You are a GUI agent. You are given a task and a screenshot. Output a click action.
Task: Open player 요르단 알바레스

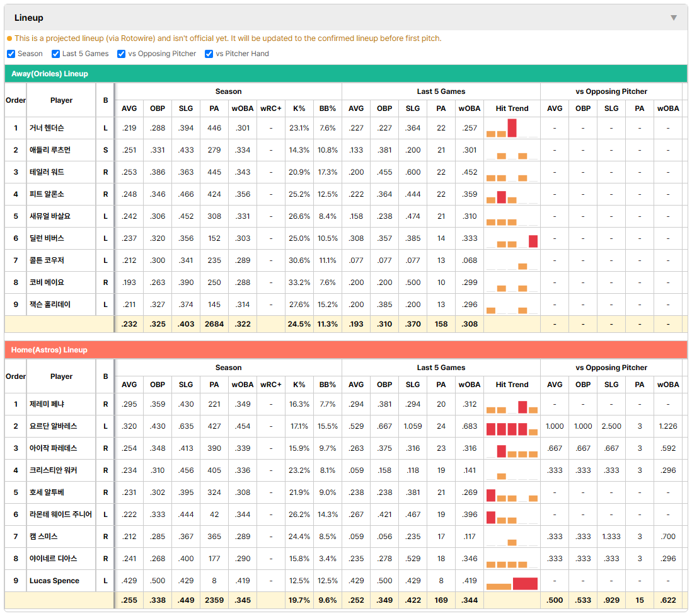54,426
